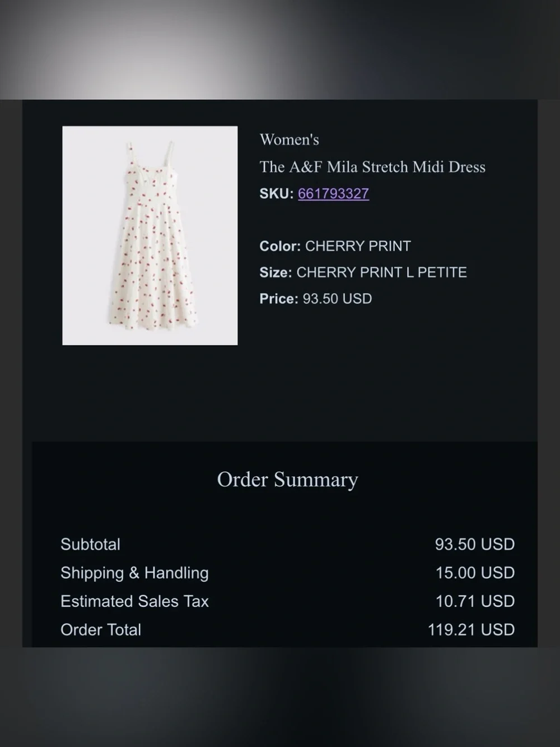Click the bold Color label
This screenshot has width=560, height=747.
click(280, 246)
